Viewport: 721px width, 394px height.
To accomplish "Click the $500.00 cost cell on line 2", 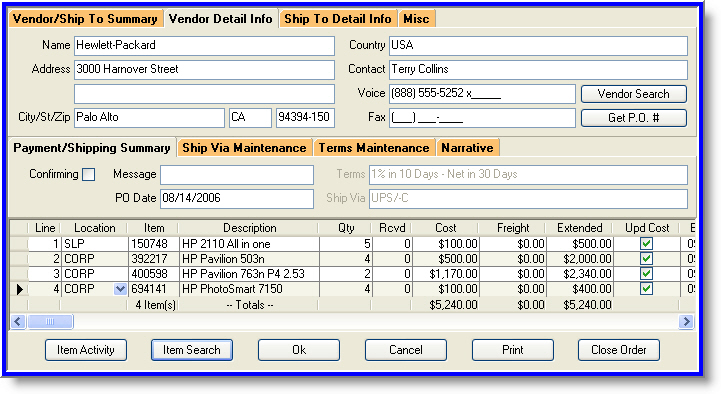I will [x=446, y=259].
